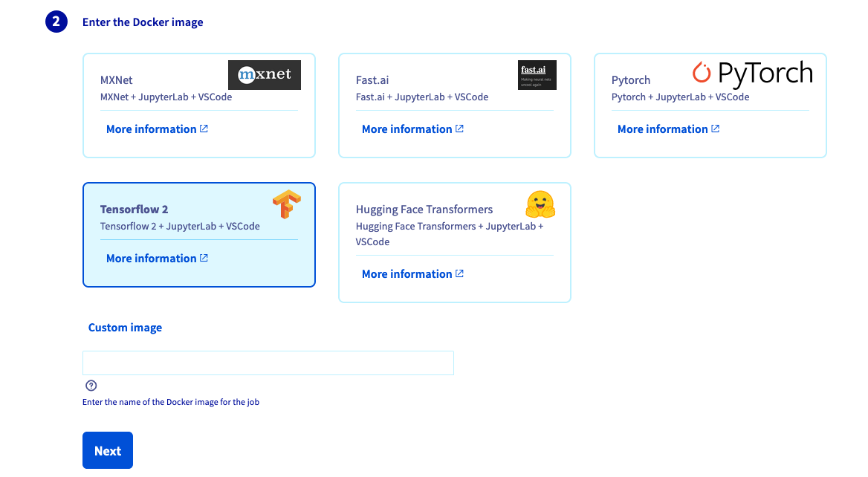Open More information for Tensorflow 2
The height and width of the screenshot is (477, 868).
click(152, 259)
